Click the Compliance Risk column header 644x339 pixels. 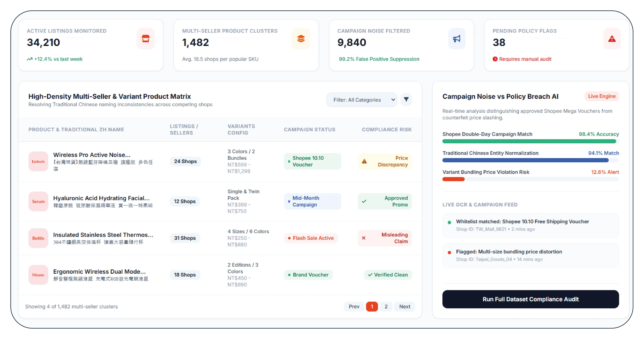point(387,130)
